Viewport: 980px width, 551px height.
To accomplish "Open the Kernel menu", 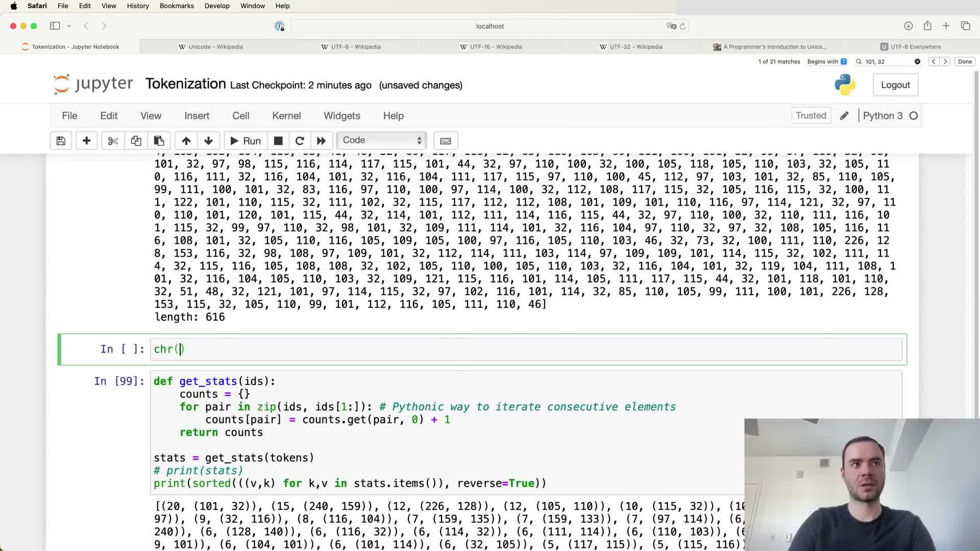I will [x=286, y=116].
